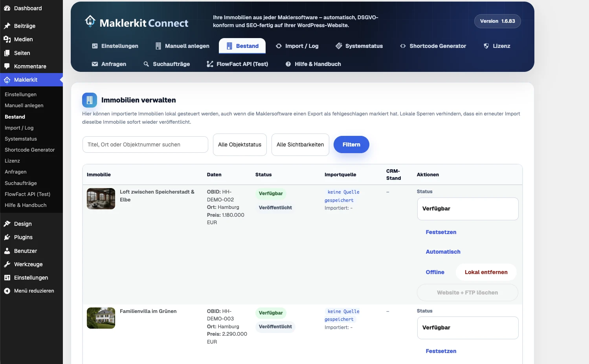Click the Medien icon in sidebar
589x364 pixels.
coord(7,39)
